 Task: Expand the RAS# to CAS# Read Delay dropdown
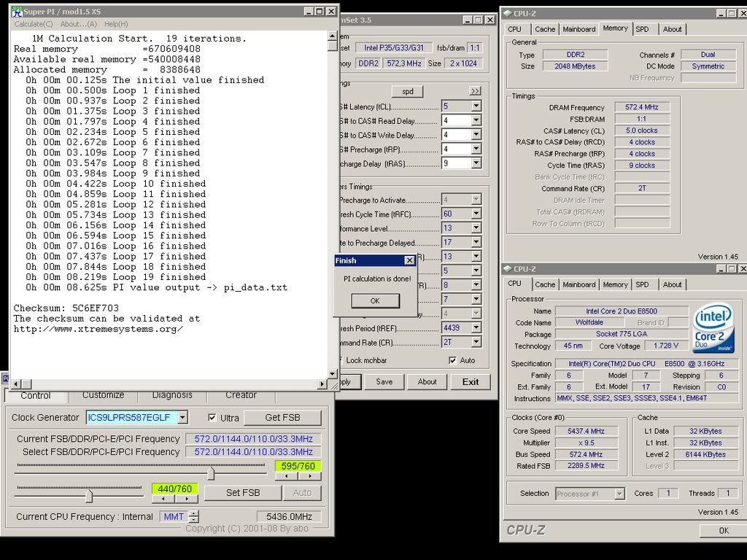click(476, 120)
